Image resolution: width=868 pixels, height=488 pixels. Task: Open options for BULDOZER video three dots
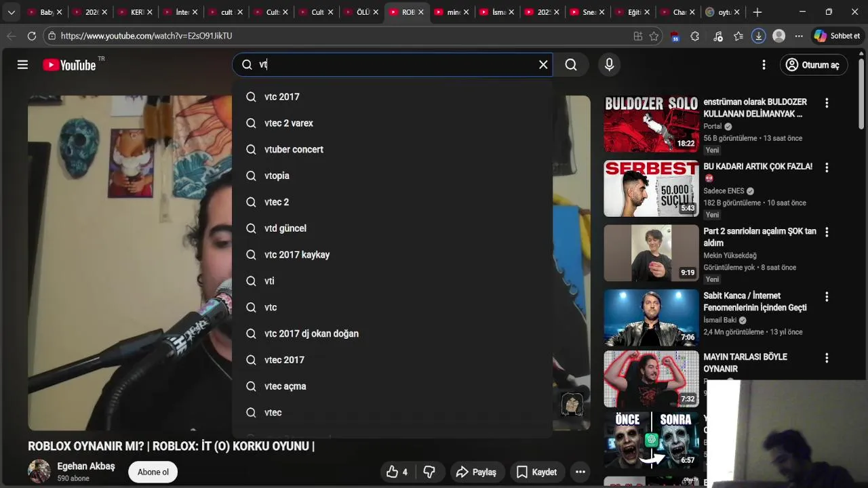[x=826, y=103]
